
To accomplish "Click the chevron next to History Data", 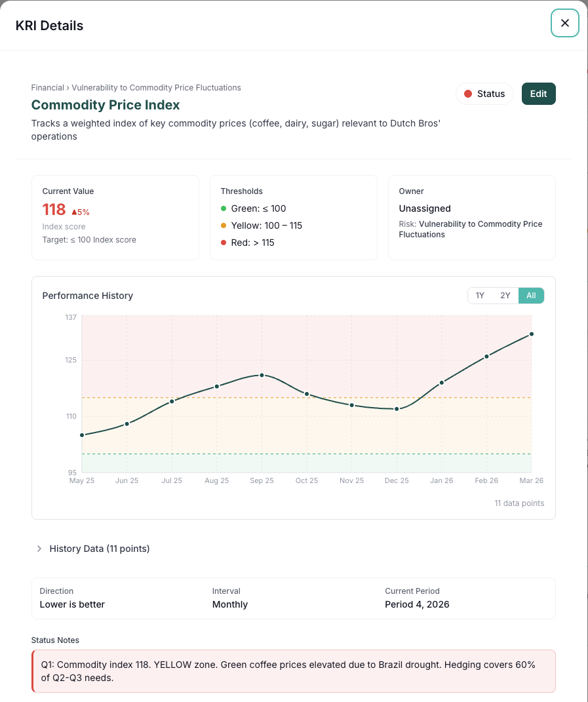I will click(39, 549).
